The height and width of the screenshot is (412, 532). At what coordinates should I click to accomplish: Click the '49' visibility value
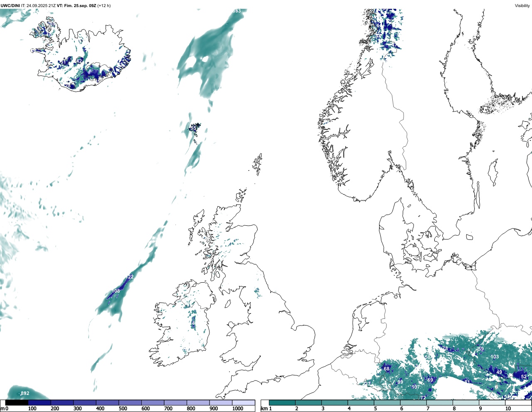pos(499,372)
